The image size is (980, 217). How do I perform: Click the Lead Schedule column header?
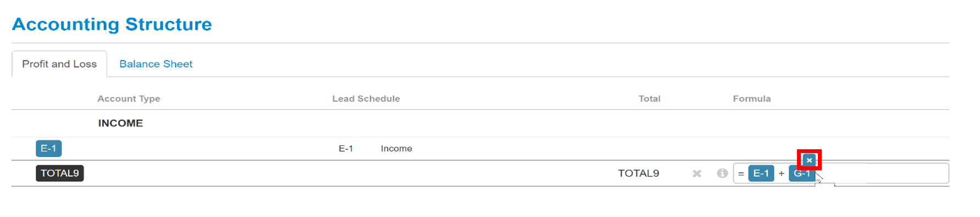click(x=366, y=99)
